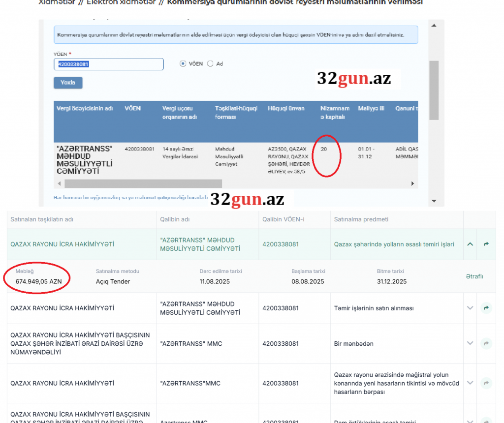Click the Yoxla button
Viewport: 504px width, 423px height.
coord(68,83)
